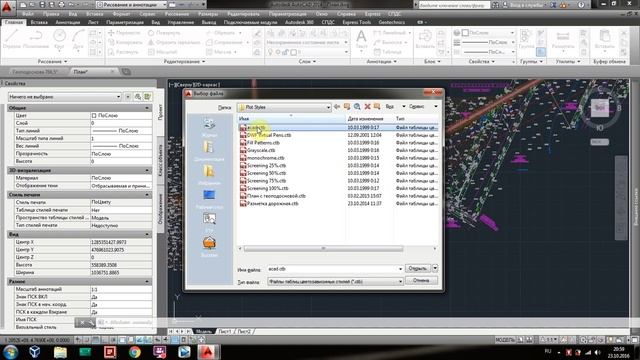The image size is (640, 360).
Task: Open the Desktop location in places sidebar
Action: coord(209,199)
